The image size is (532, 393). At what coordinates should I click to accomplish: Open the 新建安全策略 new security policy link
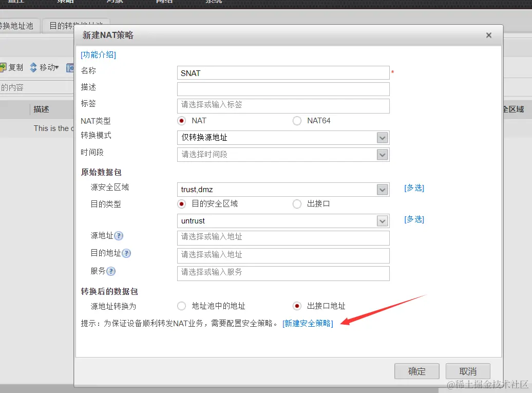click(x=308, y=324)
